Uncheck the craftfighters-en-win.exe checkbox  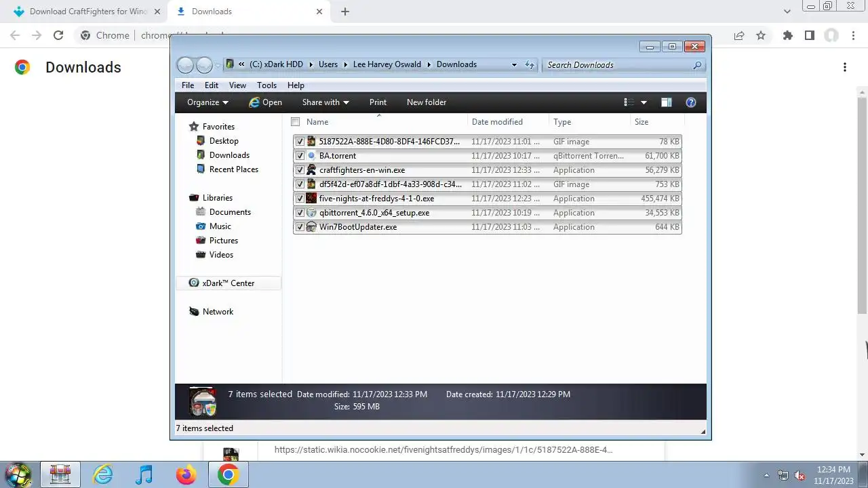point(300,170)
